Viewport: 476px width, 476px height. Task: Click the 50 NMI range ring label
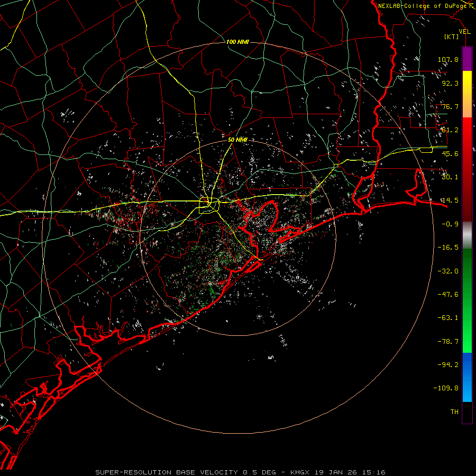(x=237, y=140)
